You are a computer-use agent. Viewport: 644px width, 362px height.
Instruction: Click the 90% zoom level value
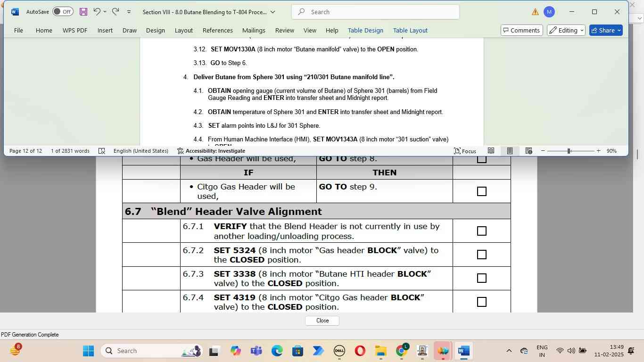coord(611,151)
